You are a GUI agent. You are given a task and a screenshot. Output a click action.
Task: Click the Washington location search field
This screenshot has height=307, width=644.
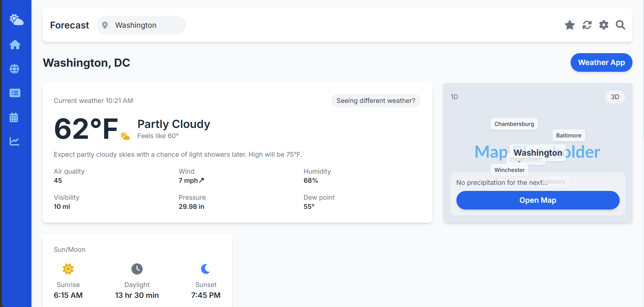coord(141,25)
